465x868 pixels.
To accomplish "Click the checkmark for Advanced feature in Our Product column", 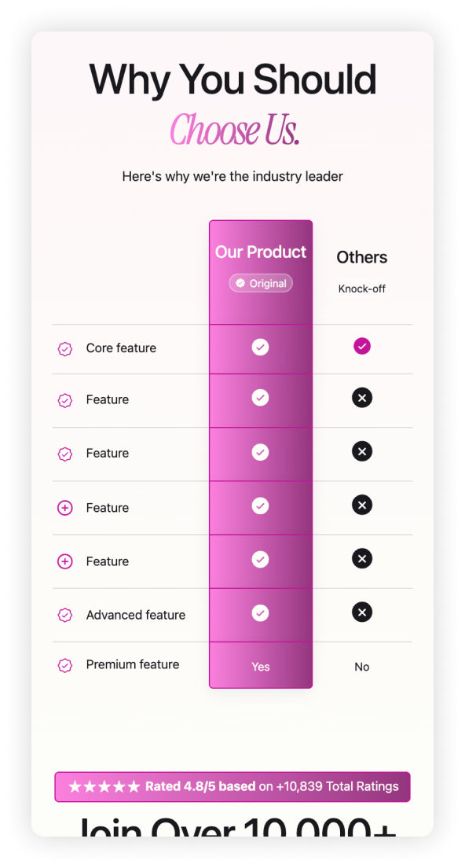I will click(x=260, y=612).
